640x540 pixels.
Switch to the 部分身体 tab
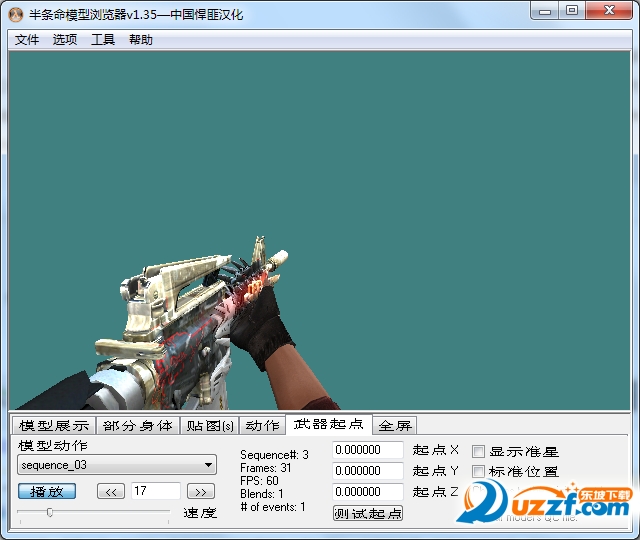pos(138,426)
